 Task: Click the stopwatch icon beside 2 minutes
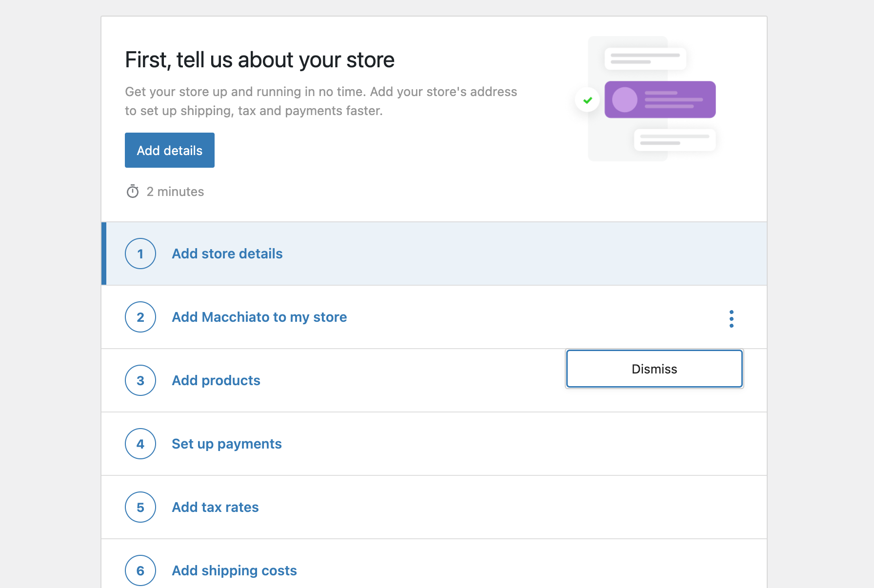point(133,192)
